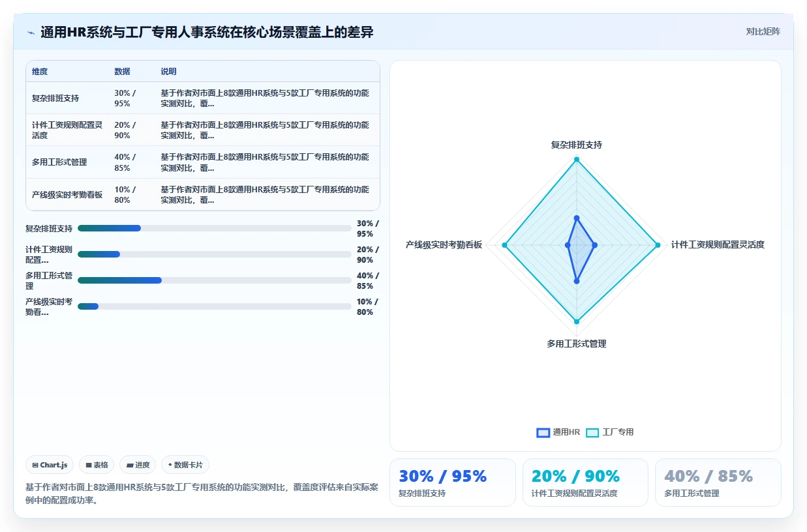Click the Chart.js chip
807x532 pixels.
tap(50, 465)
